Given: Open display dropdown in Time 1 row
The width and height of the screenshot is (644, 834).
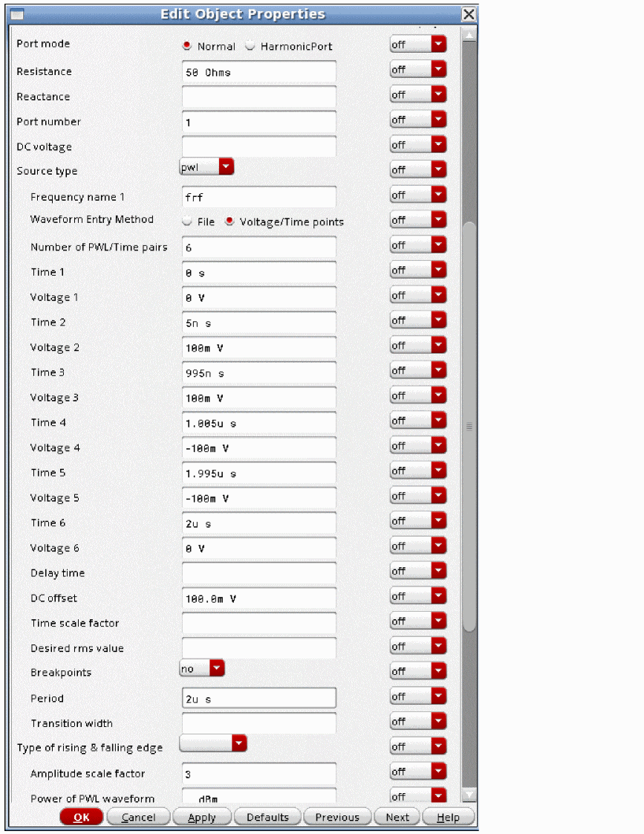Looking at the screenshot, I should [418, 270].
